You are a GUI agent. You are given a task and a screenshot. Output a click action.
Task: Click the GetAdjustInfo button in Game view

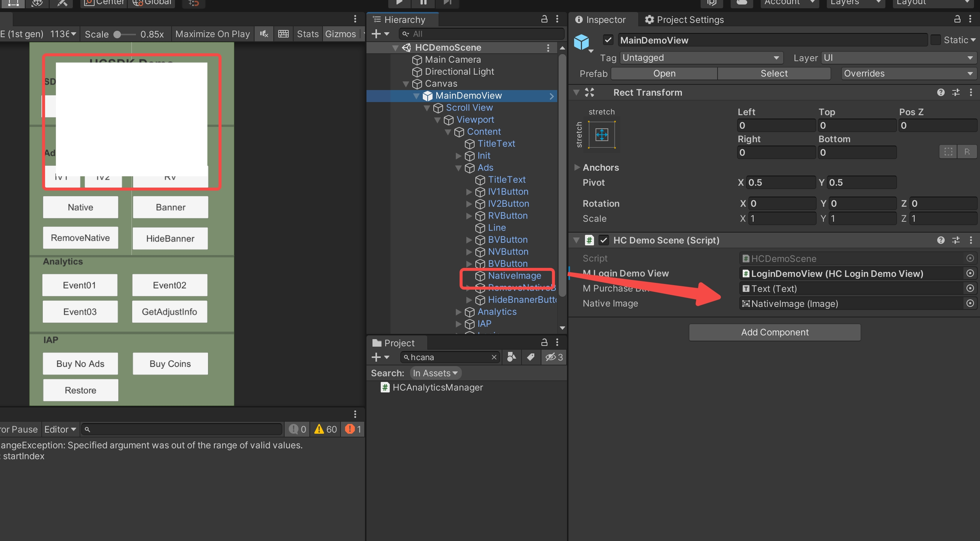tap(170, 312)
